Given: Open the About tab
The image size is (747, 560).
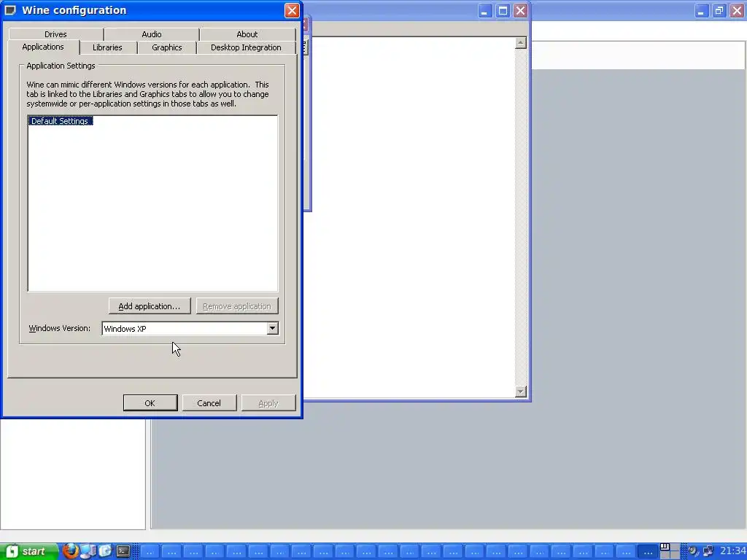Looking at the screenshot, I should pyautogui.click(x=247, y=34).
